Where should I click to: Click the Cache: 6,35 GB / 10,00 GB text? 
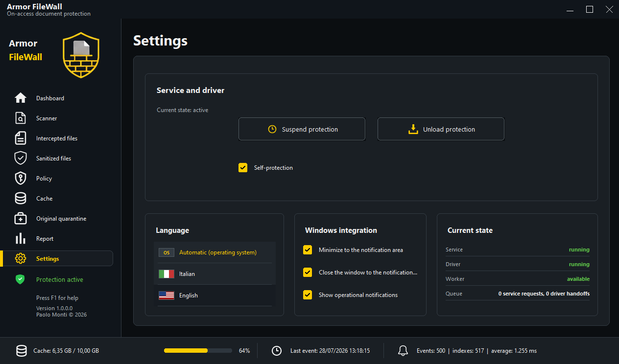66,351
